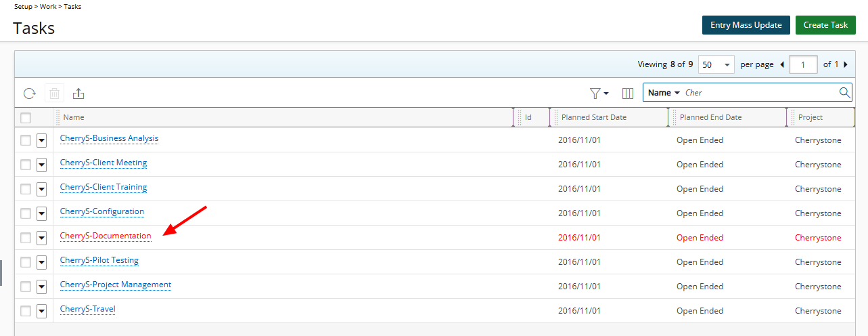Open the 50 per page dropdown
This screenshot has width=868, height=336.
(x=716, y=65)
